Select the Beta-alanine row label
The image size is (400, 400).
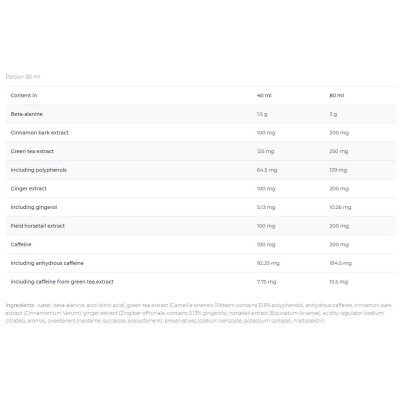click(27, 114)
